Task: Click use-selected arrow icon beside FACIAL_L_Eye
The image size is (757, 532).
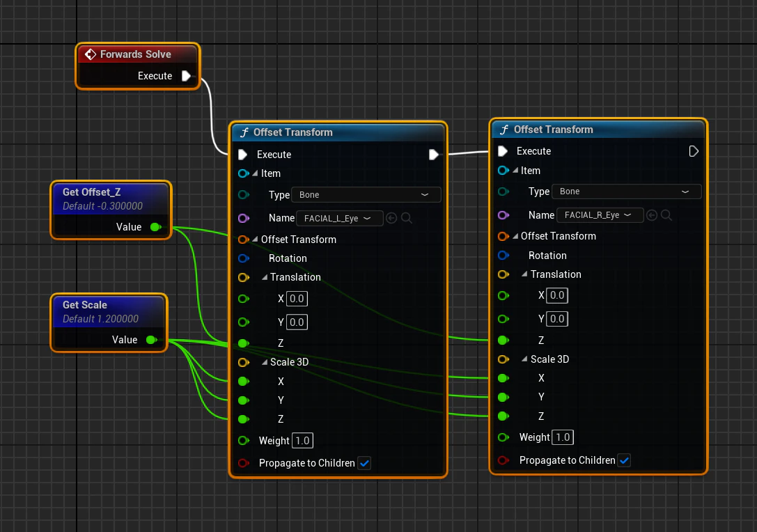Action: click(391, 218)
